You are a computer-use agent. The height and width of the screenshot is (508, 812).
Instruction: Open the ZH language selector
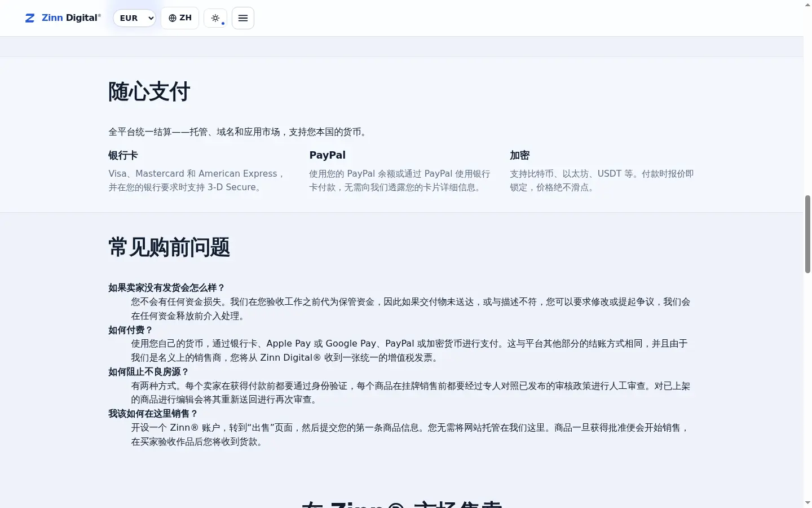click(x=180, y=18)
